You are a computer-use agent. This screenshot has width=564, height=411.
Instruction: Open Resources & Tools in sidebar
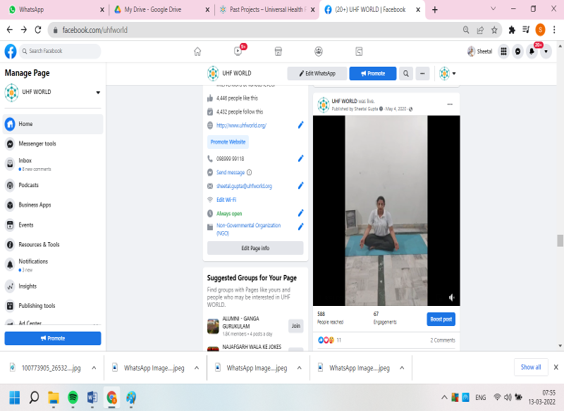[53, 245]
